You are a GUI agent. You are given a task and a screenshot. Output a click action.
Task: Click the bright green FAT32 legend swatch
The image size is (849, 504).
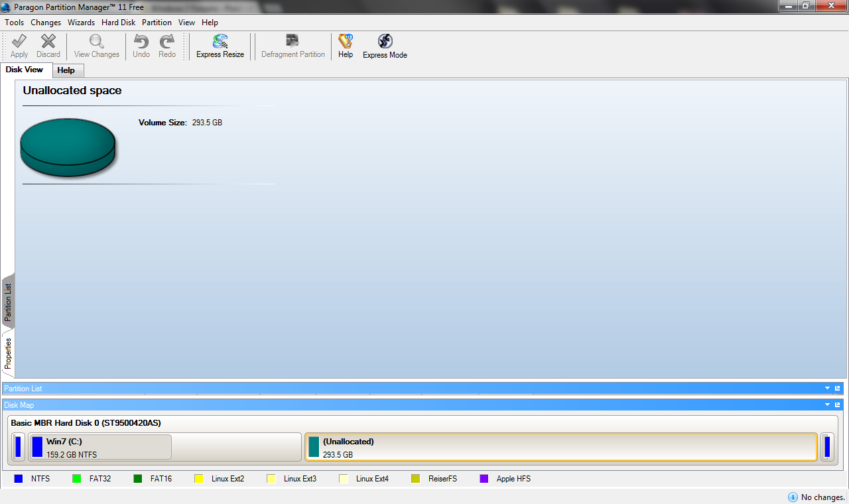[76, 479]
